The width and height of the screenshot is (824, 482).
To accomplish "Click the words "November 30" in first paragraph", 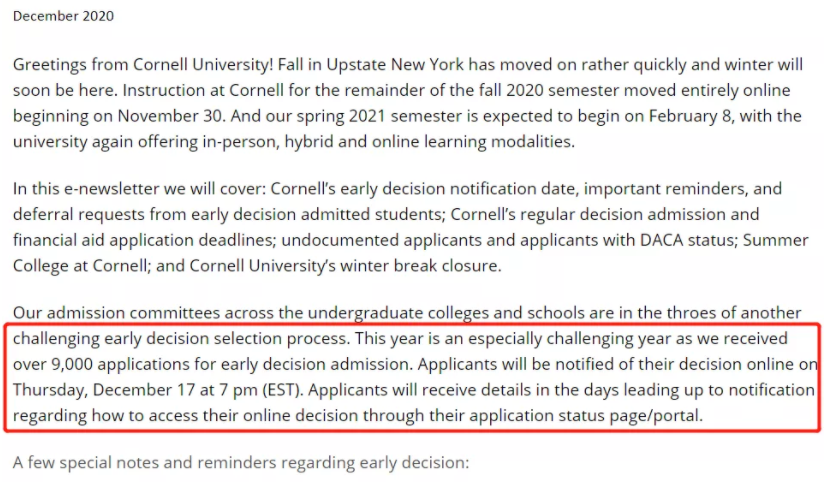I will coord(171,116).
